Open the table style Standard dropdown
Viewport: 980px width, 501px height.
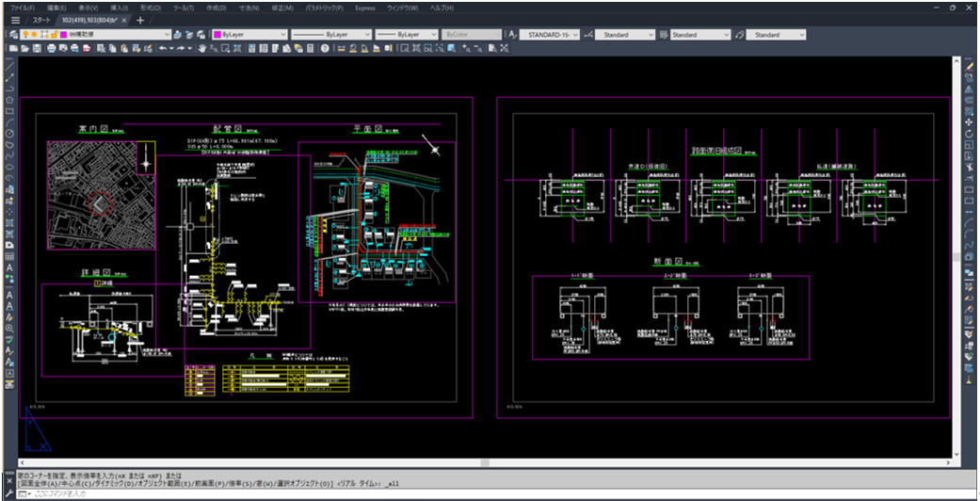tap(700, 35)
